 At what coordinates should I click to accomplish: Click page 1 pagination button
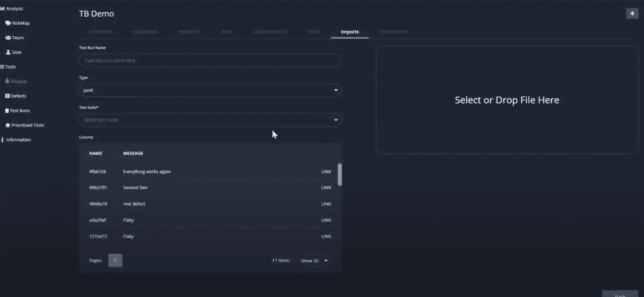[115, 261]
